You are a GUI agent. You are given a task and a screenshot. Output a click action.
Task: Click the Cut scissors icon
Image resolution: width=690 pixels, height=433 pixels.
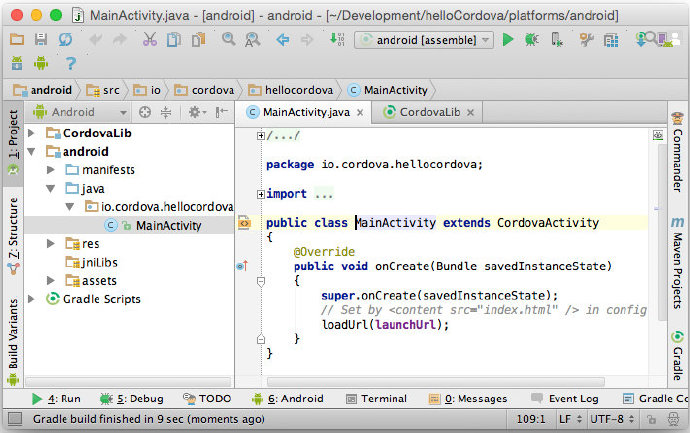(x=150, y=39)
